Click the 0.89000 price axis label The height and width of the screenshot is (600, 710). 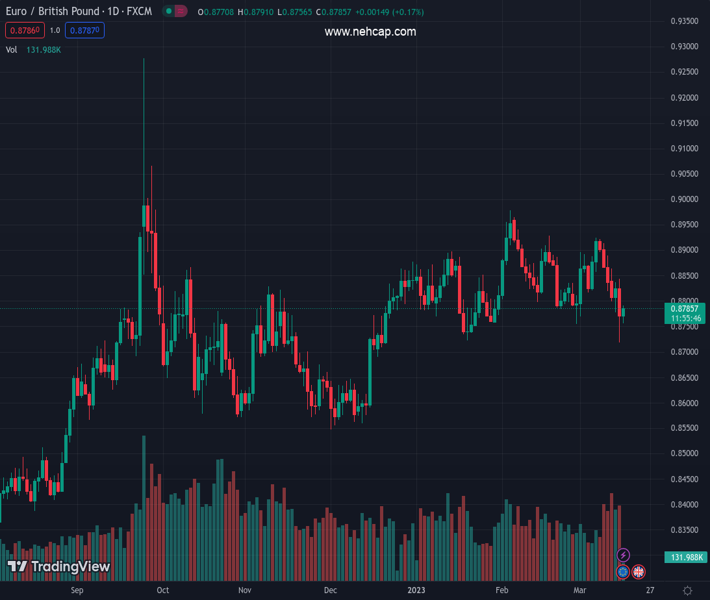pos(685,250)
